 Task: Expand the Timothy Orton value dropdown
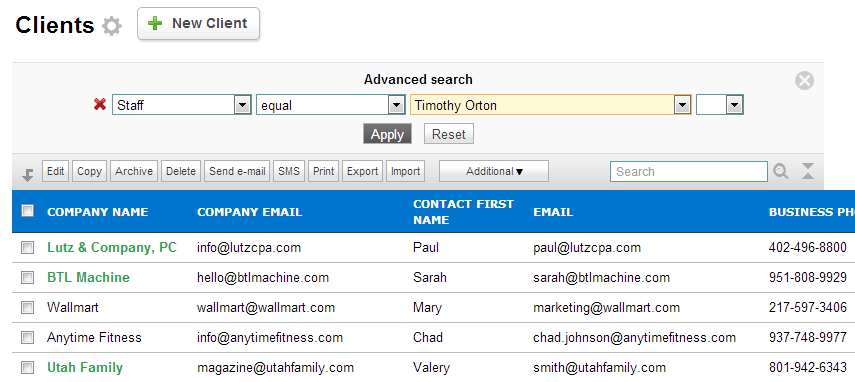tap(682, 105)
